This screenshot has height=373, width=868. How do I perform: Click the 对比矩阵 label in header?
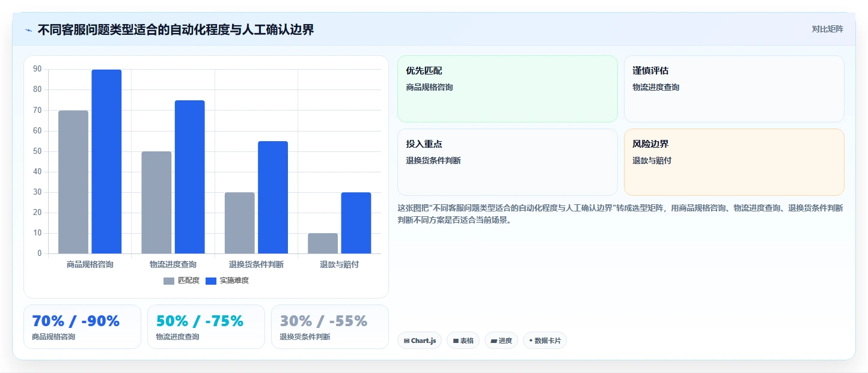click(x=827, y=29)
